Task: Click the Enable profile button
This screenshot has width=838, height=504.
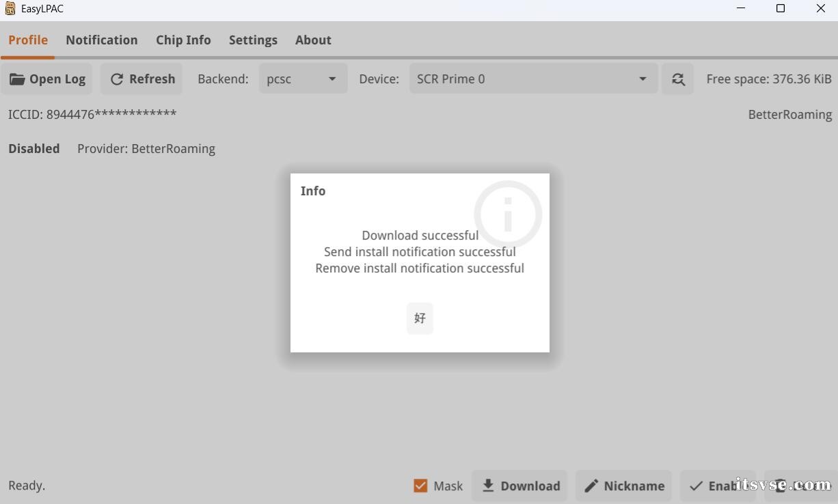Action: pyautogui.click(x=718, y=486)
